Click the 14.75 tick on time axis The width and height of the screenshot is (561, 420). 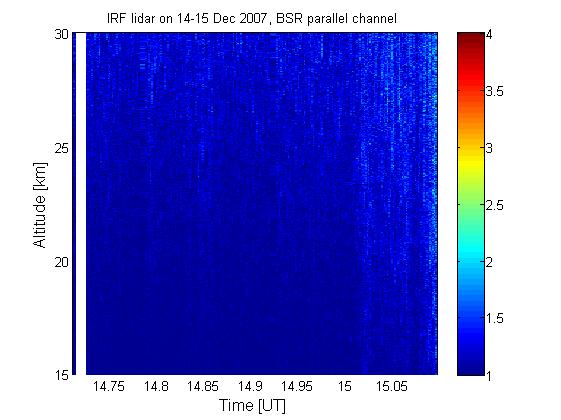109,386
